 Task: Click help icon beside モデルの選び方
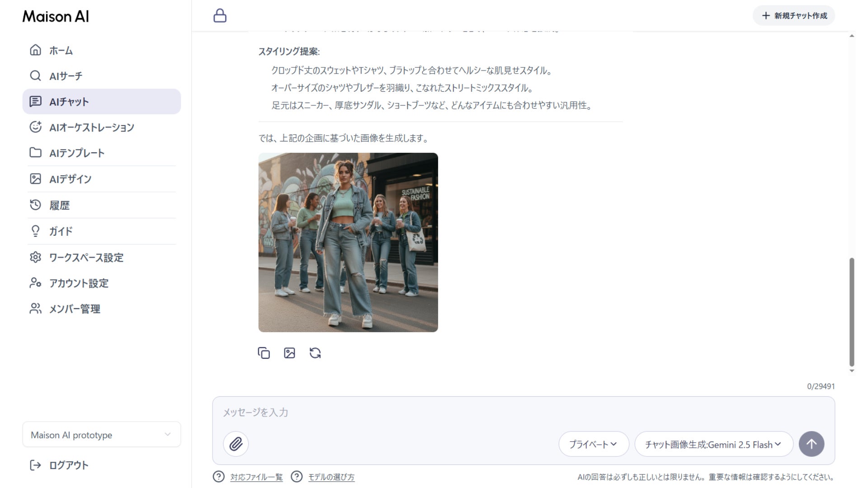pos(297,477)
